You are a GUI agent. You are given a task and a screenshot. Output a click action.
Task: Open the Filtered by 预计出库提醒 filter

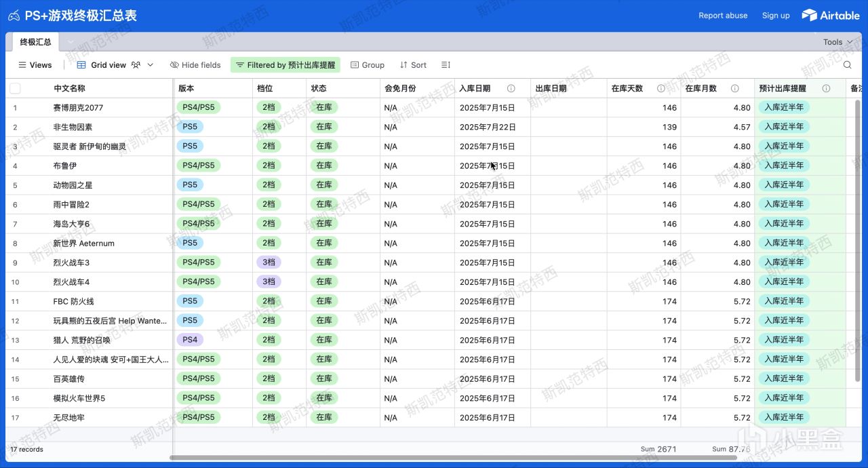[285, 65]
